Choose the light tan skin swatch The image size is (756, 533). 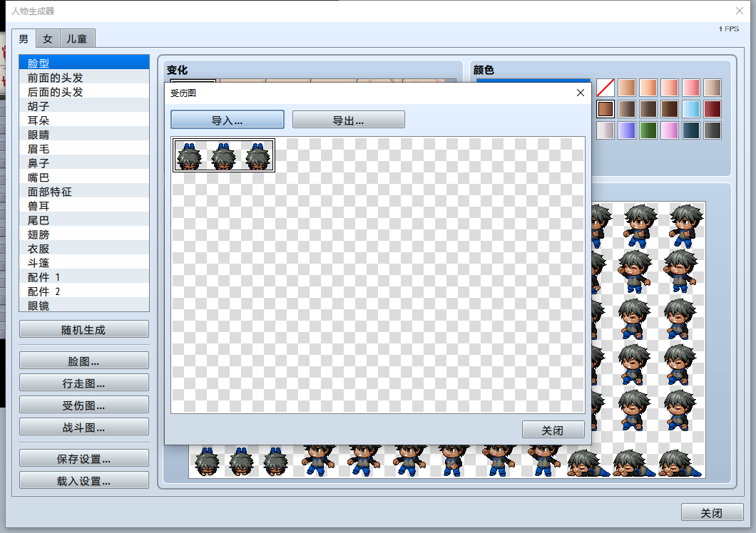(627, 88)
